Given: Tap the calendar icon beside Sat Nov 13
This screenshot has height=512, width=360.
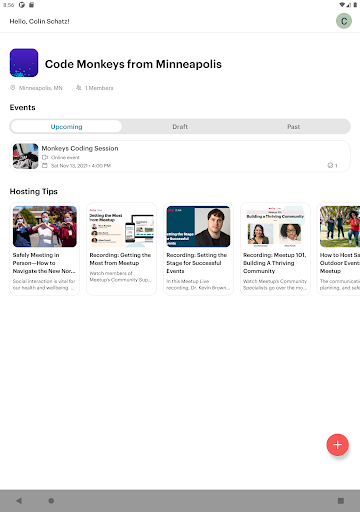Looking at the screenshot, I should (x=45, y=166).
